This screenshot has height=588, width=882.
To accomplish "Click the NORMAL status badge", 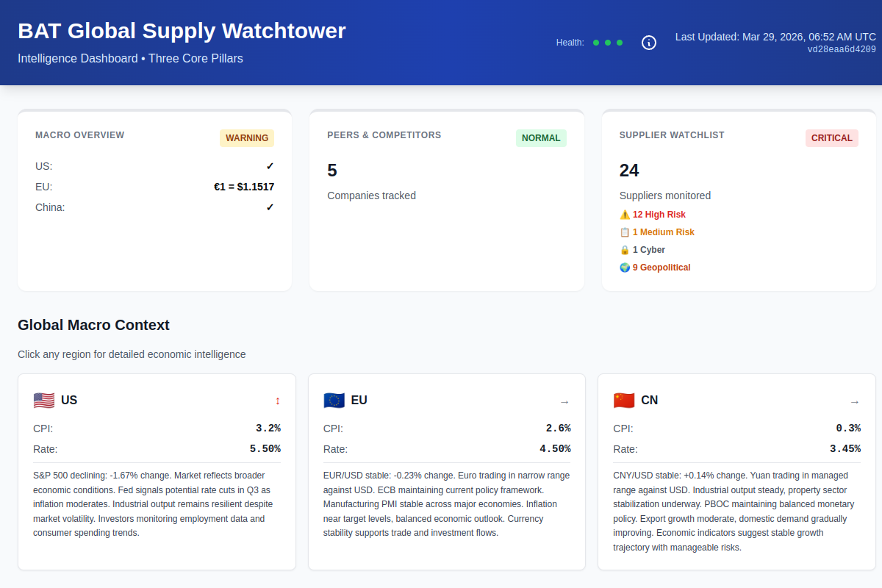I will [541, 138].
